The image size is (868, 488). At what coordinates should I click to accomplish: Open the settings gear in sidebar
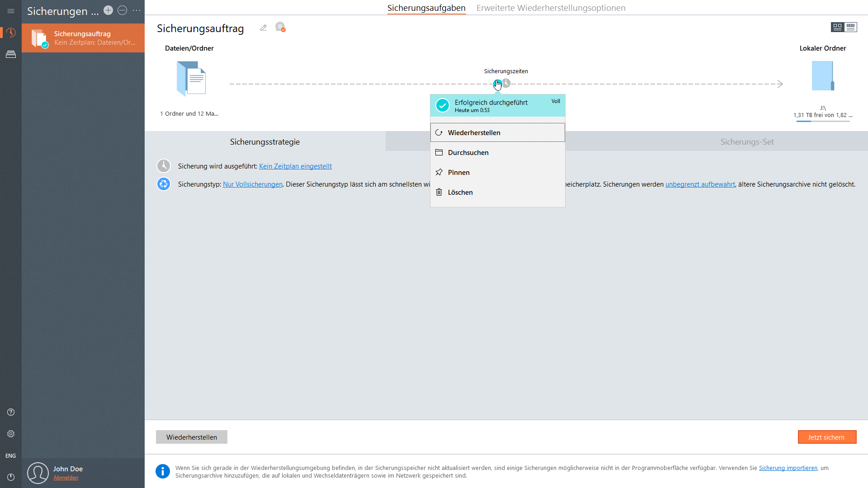[11, 434]
